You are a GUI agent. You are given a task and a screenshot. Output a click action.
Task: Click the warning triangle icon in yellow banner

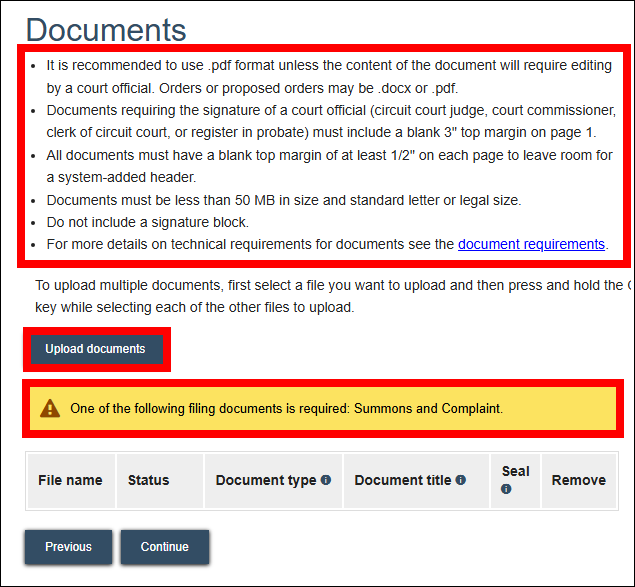coord(50,408)
